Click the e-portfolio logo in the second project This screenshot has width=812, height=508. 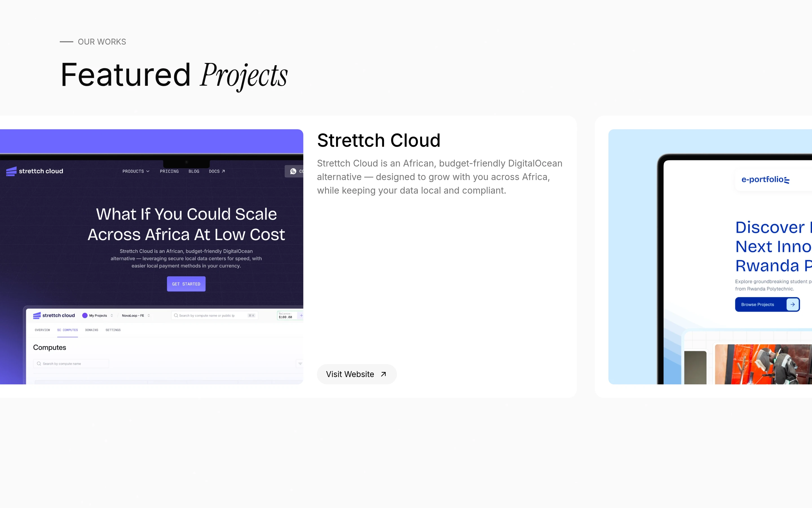coord(765,180)
